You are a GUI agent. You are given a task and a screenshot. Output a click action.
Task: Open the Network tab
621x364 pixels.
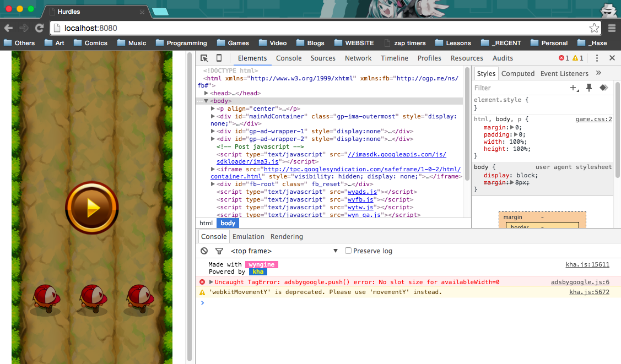coord(358,58)
